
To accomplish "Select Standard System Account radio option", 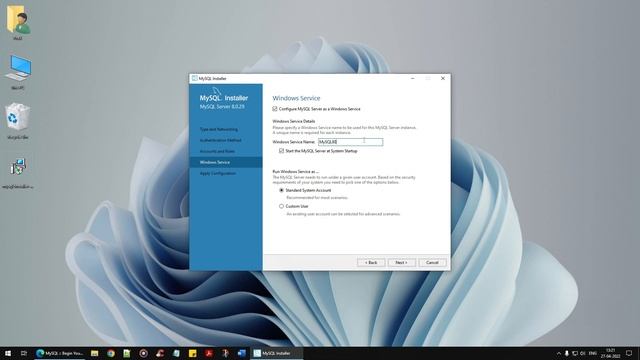I will pyautogui.click(x=281, y=190).
